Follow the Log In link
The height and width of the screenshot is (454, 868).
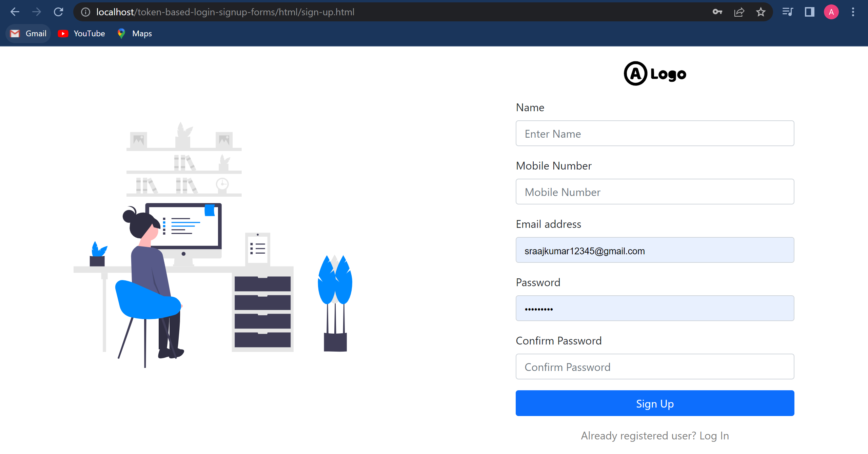714,436
